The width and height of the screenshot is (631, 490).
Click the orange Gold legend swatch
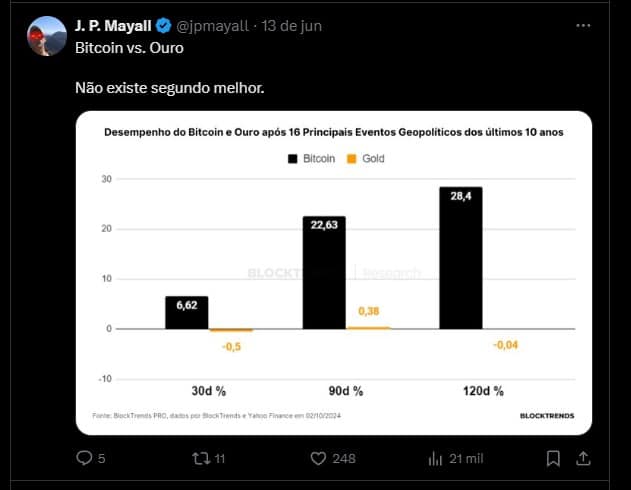pyautogui.click(x=351, y=159)
